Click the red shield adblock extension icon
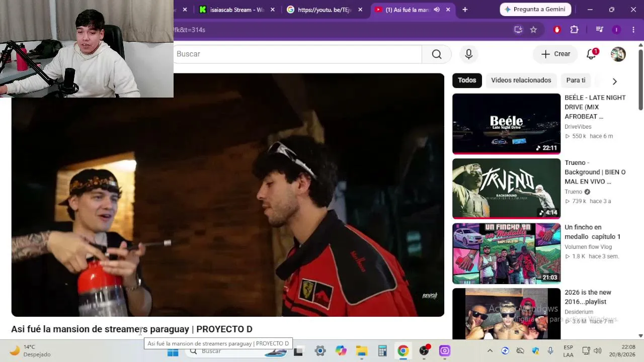The height and width of the screenshot is (362, 644). [x=556, y=30]
